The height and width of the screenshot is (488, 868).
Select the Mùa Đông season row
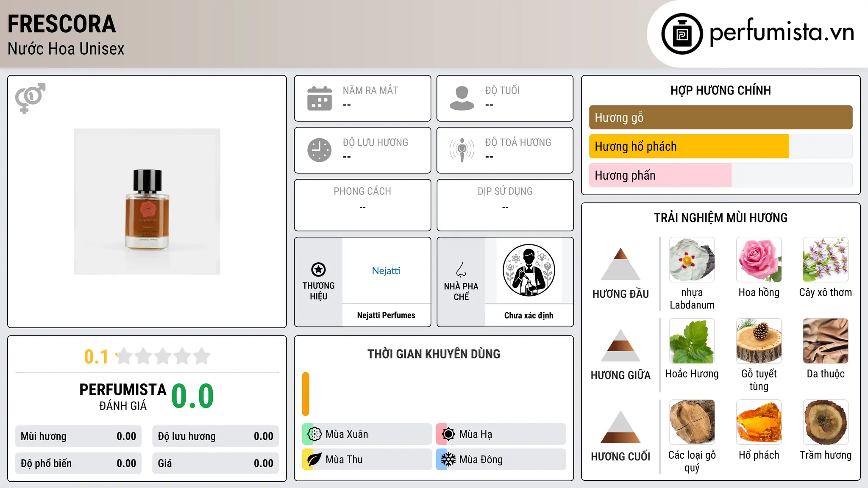click(x=501, y=460)
